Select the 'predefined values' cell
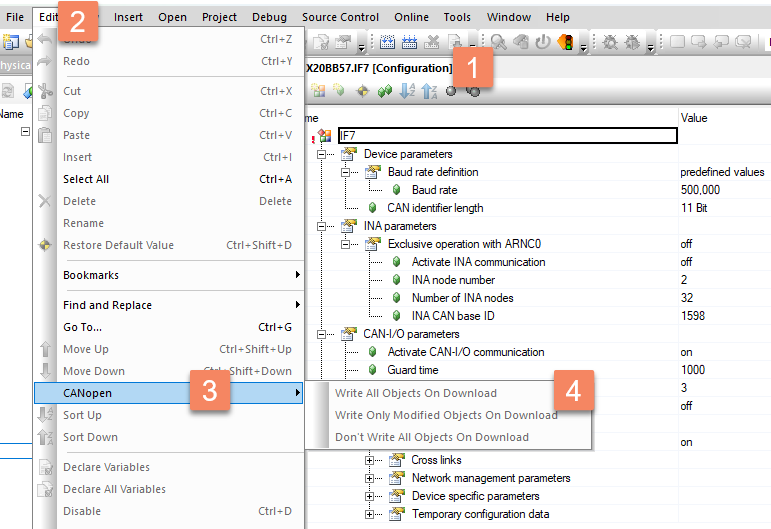771x529 pixels. [722, 172]
